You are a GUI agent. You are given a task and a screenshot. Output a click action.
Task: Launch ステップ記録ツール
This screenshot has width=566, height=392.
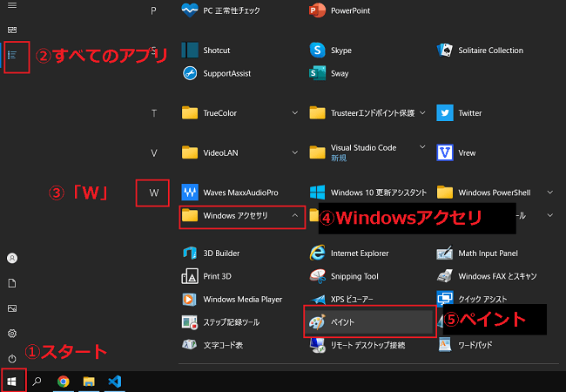coord(220,322)
